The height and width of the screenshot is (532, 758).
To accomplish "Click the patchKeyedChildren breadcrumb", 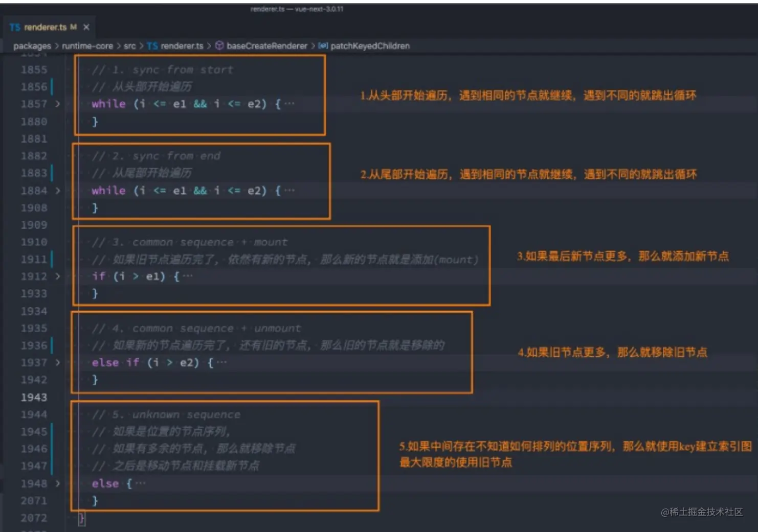I will click(x=370, y=46).
